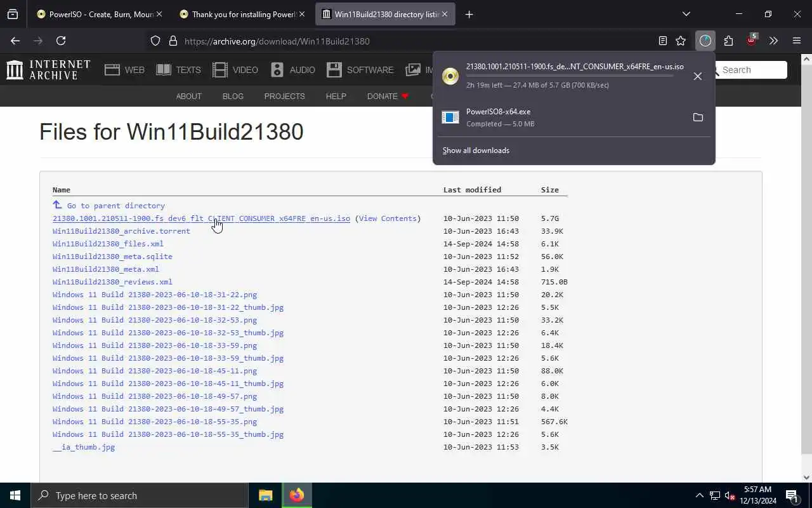Toggle reader view icon in address bar
This screenshot has width=812, height=508.
point(663,41)
